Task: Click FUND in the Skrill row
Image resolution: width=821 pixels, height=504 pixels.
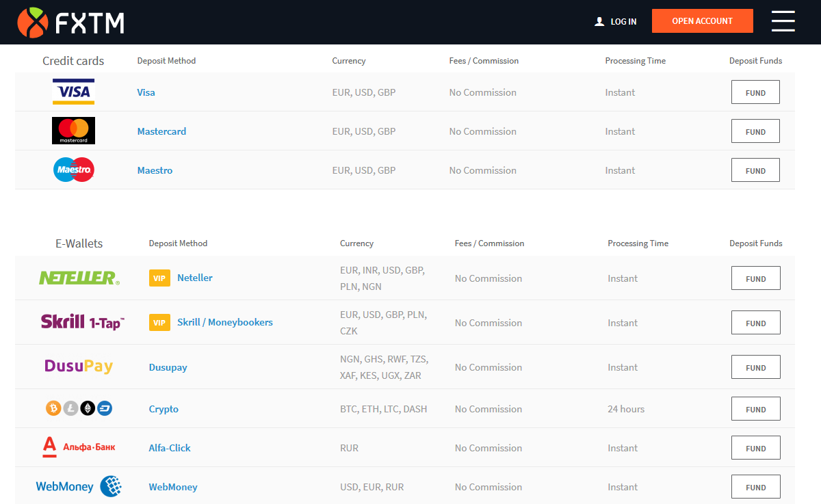Action: 756,323
